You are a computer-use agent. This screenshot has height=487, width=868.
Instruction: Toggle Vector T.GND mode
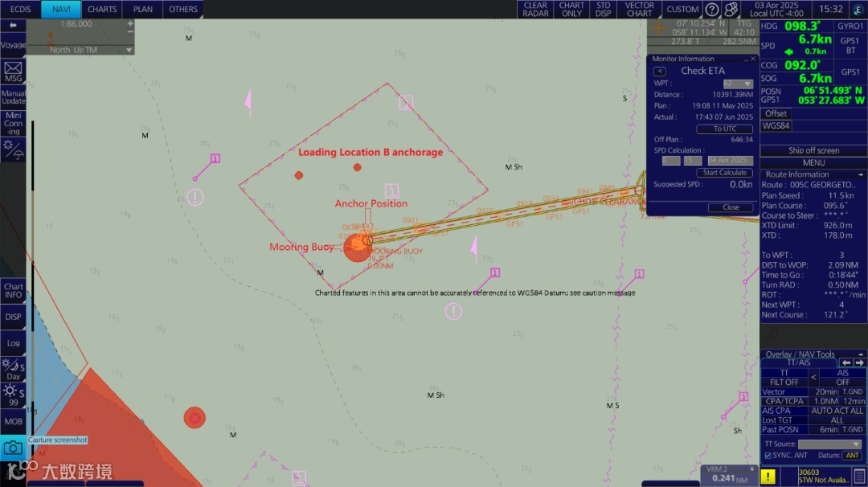coord(853,392)
